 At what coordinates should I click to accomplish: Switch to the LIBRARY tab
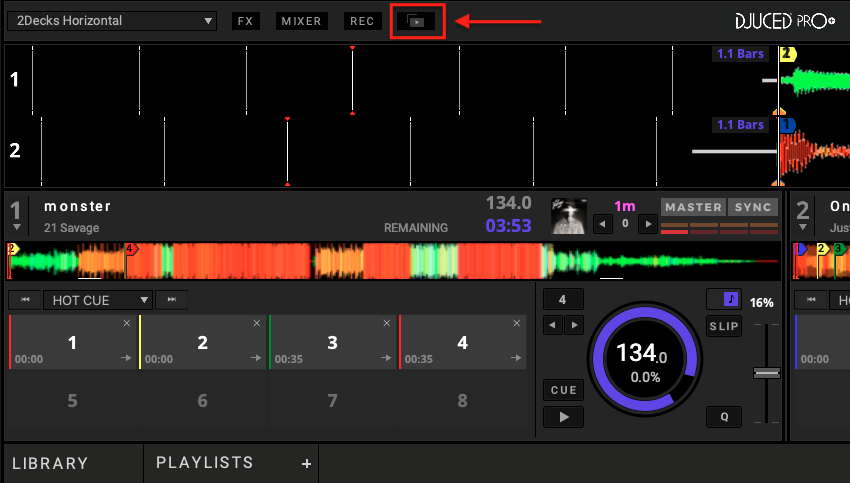50,464
